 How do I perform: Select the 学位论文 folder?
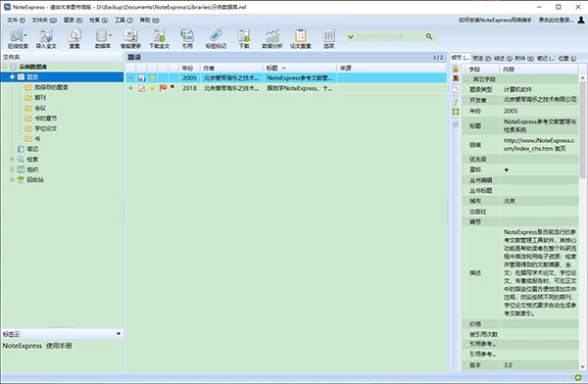click(46, 128)
